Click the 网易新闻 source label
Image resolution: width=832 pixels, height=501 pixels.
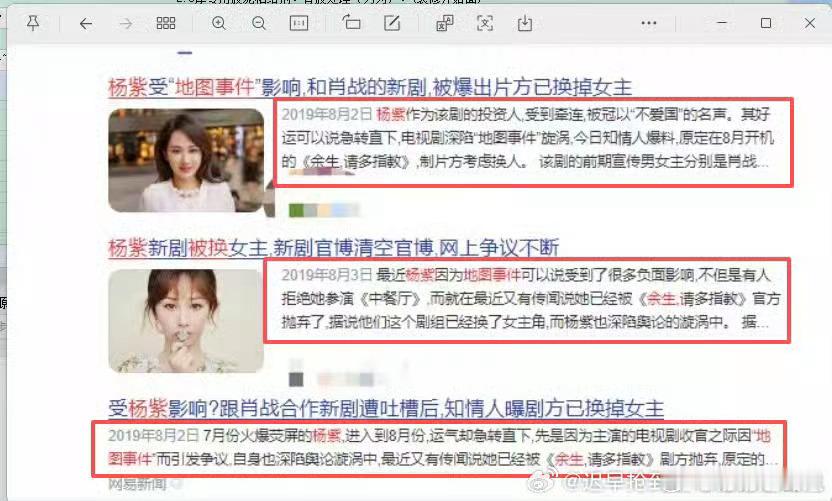(137, 484)
